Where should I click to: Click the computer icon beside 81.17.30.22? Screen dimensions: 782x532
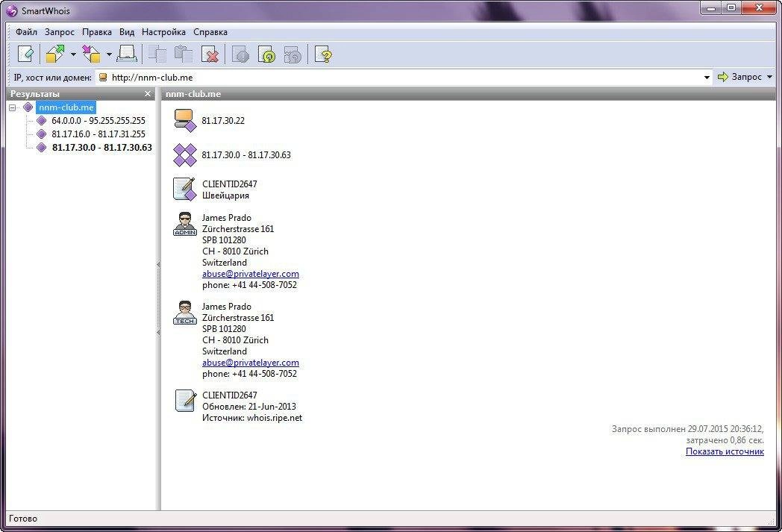[x=184, y=121]
